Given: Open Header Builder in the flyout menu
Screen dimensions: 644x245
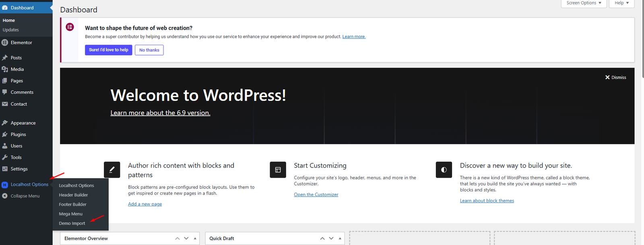Looking at the screenshot, I should pos(73,195).
